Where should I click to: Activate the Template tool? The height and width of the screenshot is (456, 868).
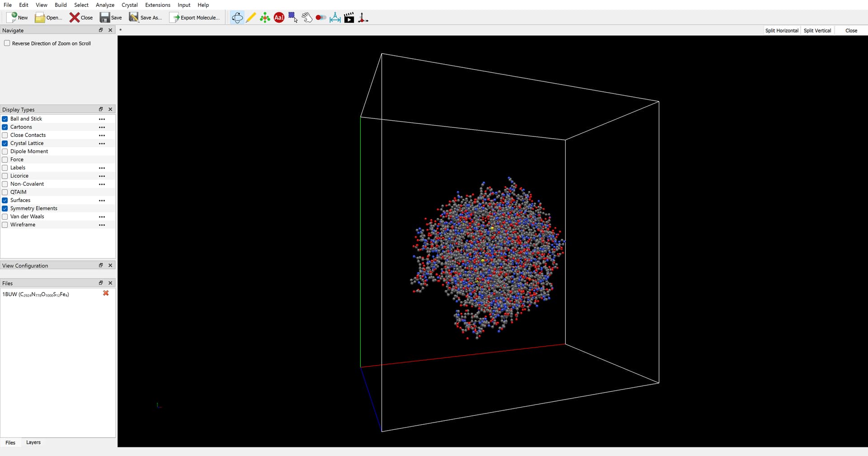265,18
